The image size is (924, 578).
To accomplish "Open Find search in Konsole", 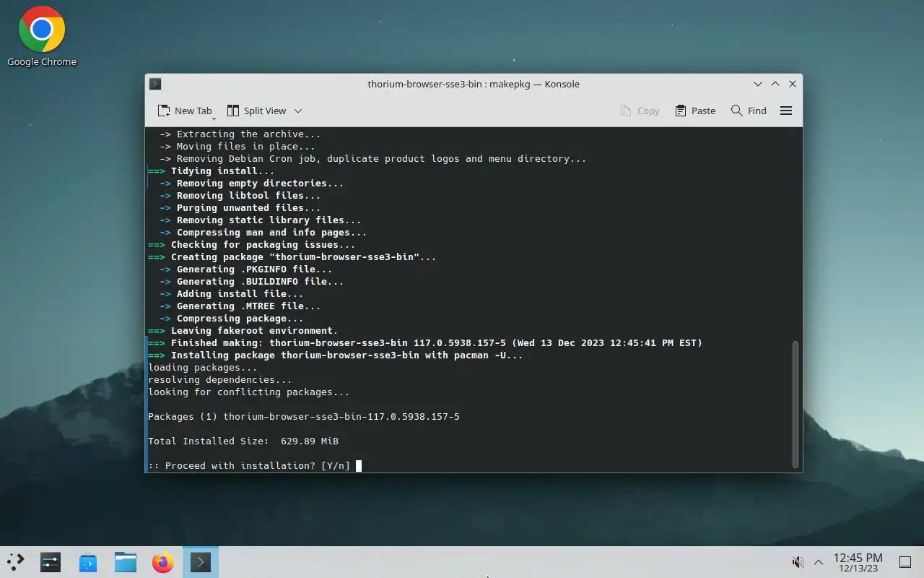I will 749,111.
